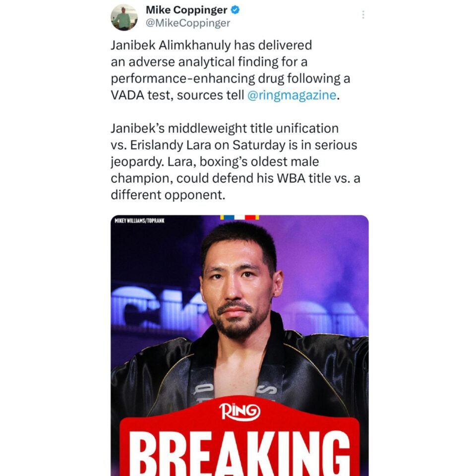Tap the red BREAKING banner
The height and width of the screenshot is (476, 476).
(239, 447)
